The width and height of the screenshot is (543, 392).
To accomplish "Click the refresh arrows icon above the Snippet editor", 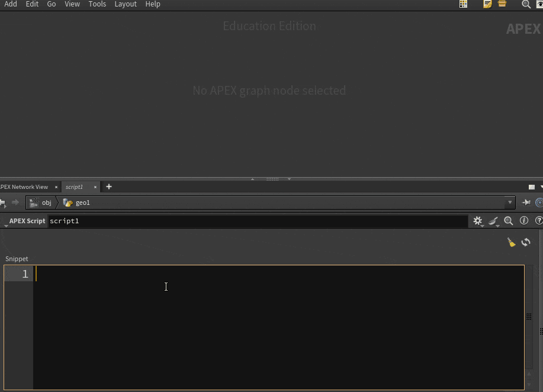I will [x=526, y=242].
